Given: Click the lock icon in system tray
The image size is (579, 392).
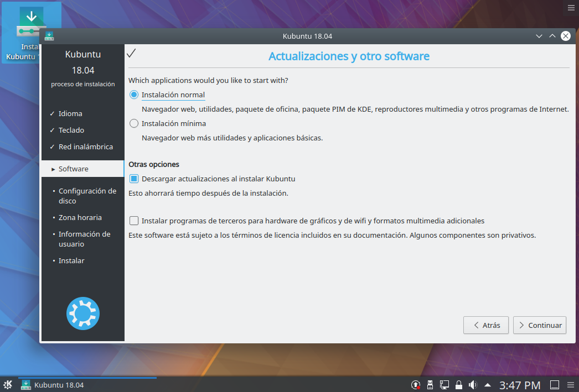Looking at the screenshot, I should pyautogui.click(x=459, y=385).
